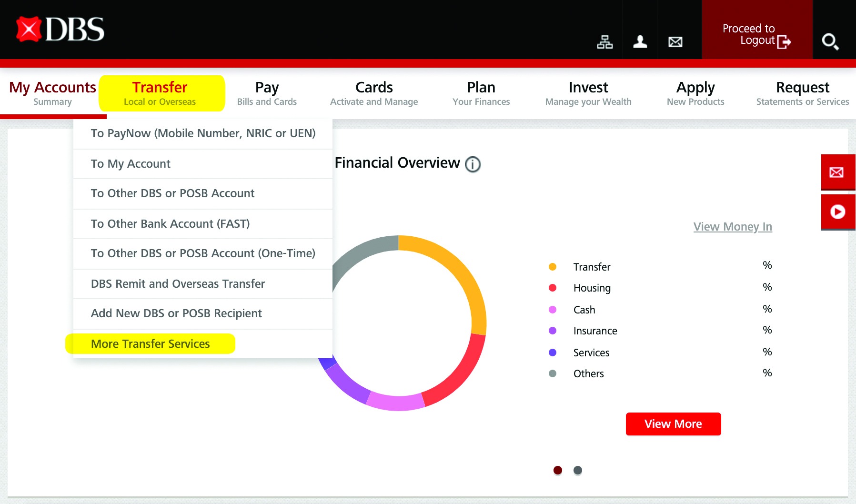Click the red side play video button
This screenshot has width=856, height=504.
[x=837, y=212]
